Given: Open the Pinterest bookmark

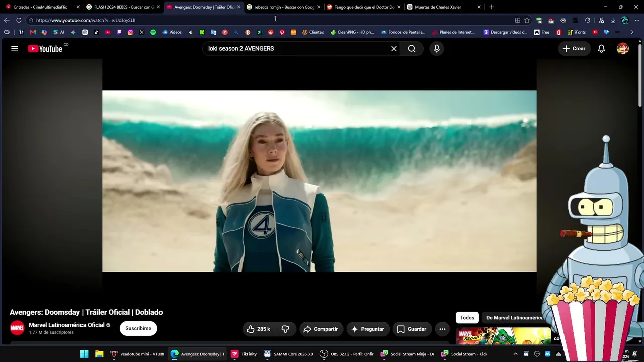Looking at the screenshot, I should click(x=282, y=32).
